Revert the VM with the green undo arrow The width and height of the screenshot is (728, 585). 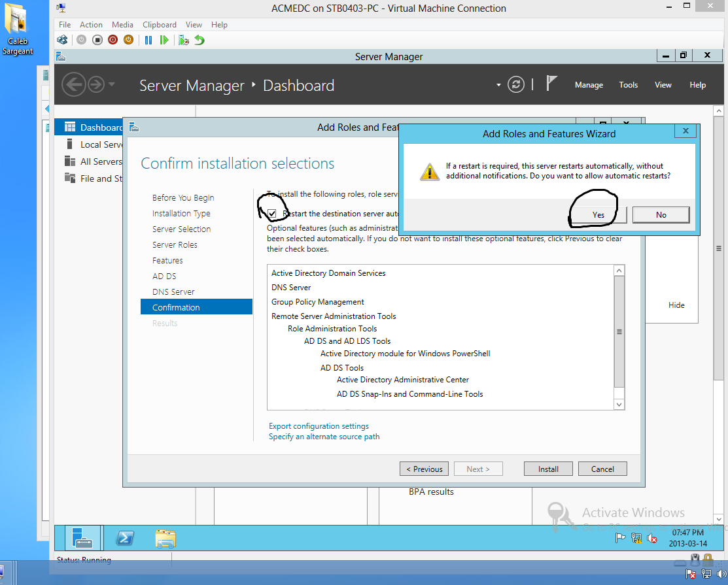199,40
